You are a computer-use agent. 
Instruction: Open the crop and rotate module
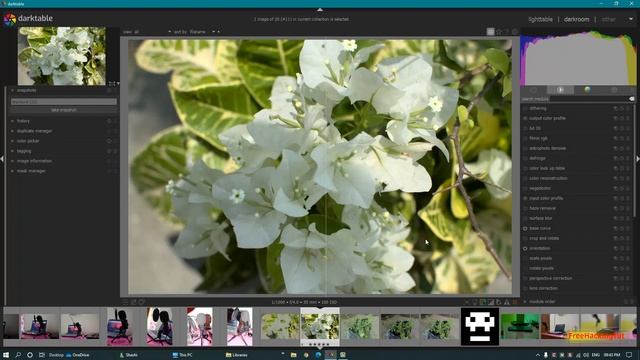click(x=544, y=238)
